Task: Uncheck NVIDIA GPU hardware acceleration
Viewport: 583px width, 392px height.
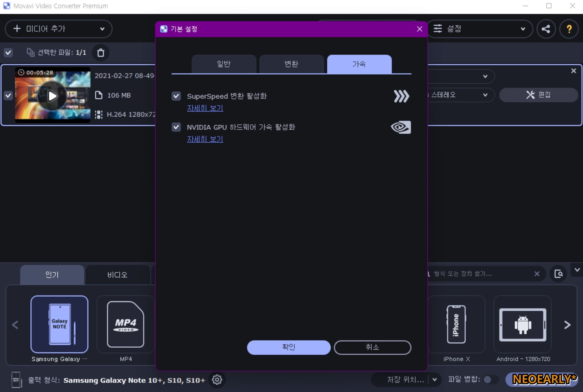Action: tap(176, 127)
